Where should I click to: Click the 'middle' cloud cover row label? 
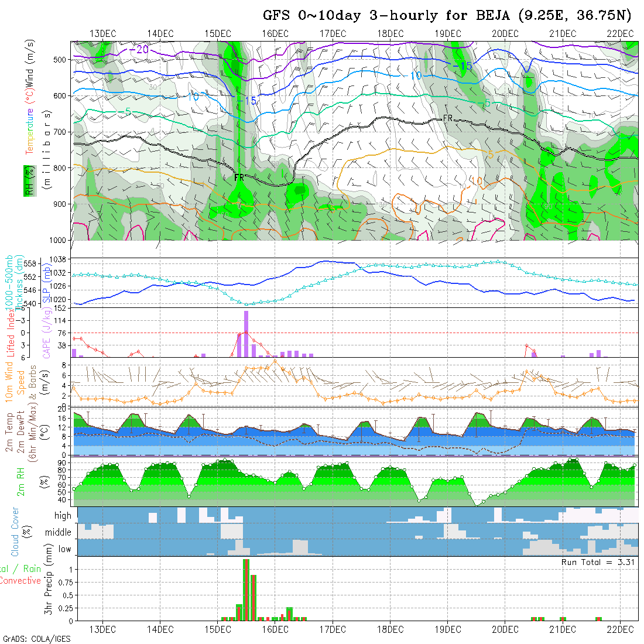[x=59, y=532]
